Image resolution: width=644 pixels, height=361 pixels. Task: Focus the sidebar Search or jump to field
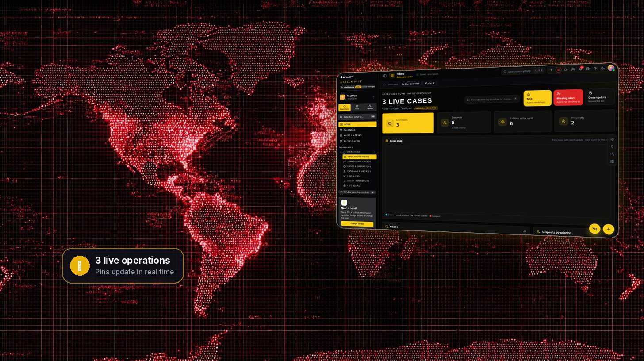tap(357, 117)
